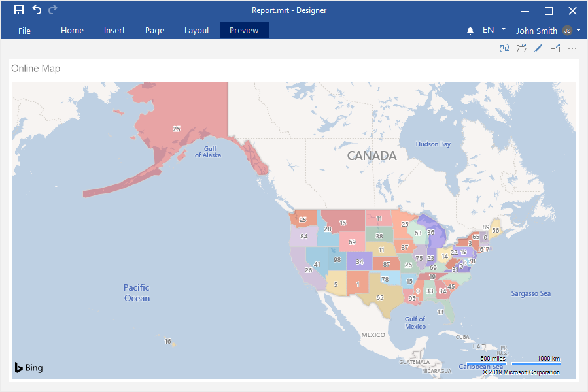
Task: Click the Bing logo on map
Action: [29, 368]
